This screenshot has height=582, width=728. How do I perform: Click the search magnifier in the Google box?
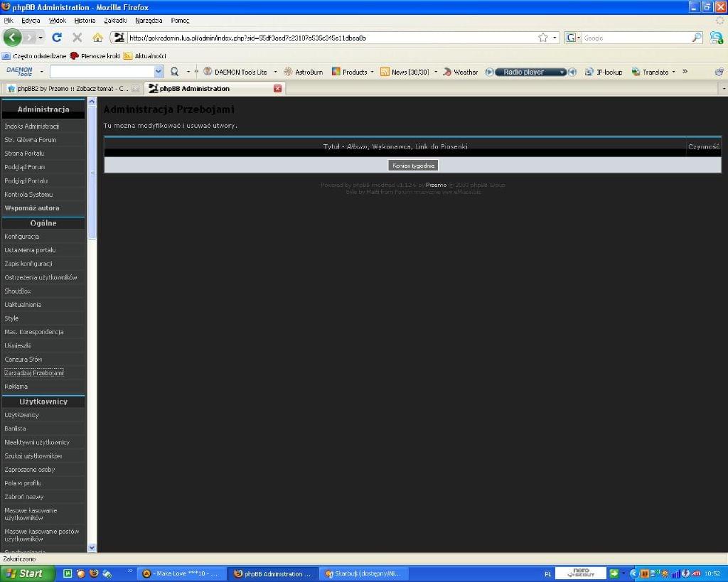point(697,38)
